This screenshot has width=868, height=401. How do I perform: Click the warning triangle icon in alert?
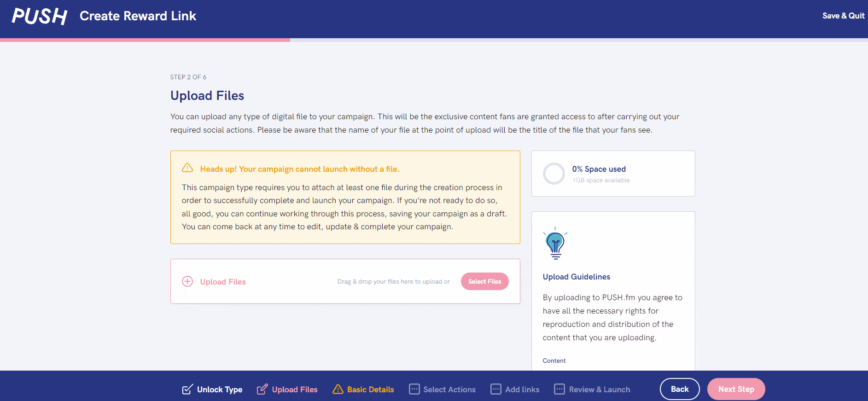click(x=187, y=168)
